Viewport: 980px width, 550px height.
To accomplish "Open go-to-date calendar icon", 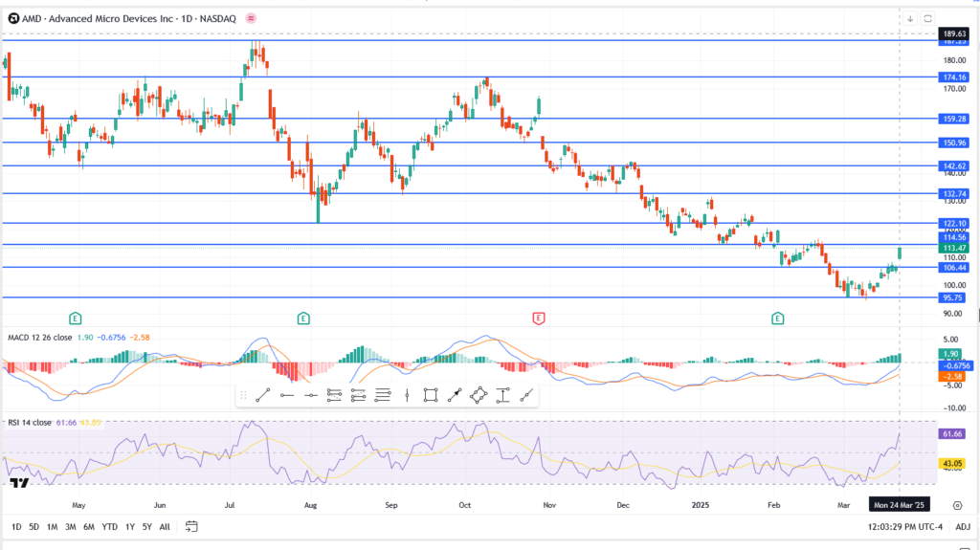I will [191, 526].
